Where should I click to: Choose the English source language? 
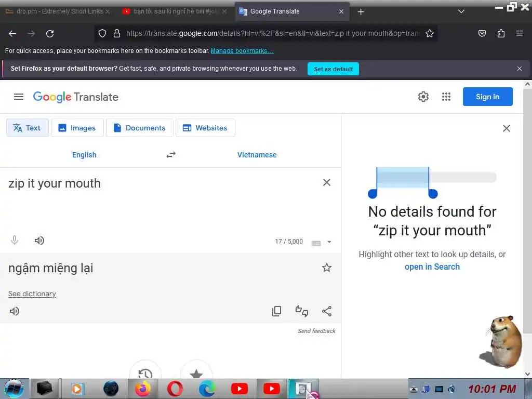[x=84, y=155]
